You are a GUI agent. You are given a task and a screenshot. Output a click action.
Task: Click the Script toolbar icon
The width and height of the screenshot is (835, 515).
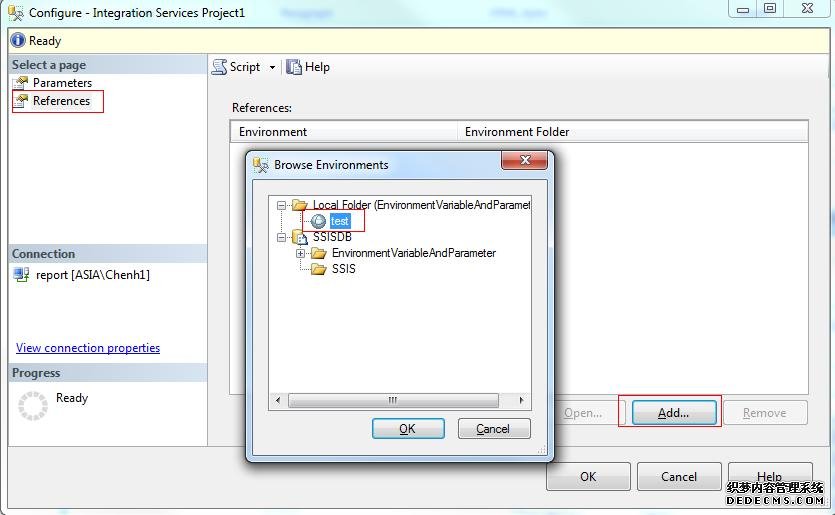pyautogui.click(x=219, y=67)
